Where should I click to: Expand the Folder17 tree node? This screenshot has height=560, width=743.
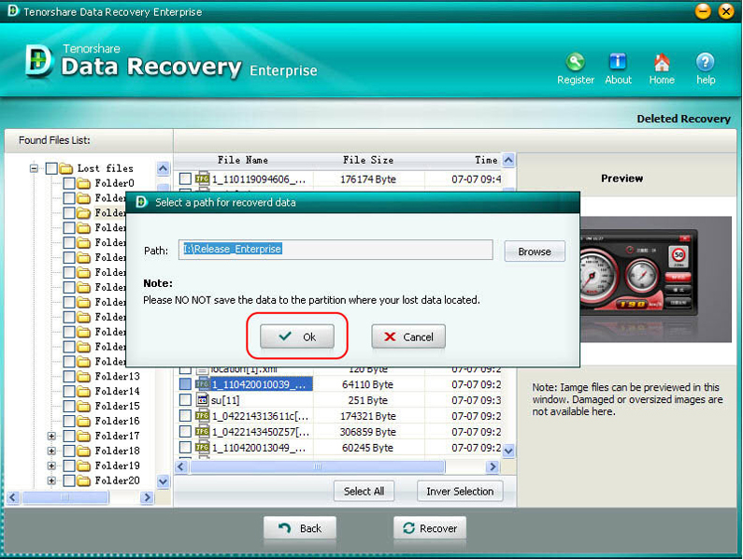point(51,436)
